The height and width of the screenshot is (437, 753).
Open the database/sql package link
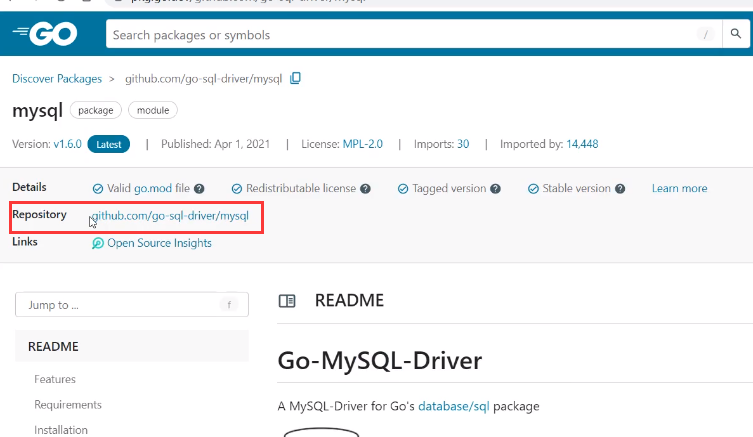click(x=454, y=406)
